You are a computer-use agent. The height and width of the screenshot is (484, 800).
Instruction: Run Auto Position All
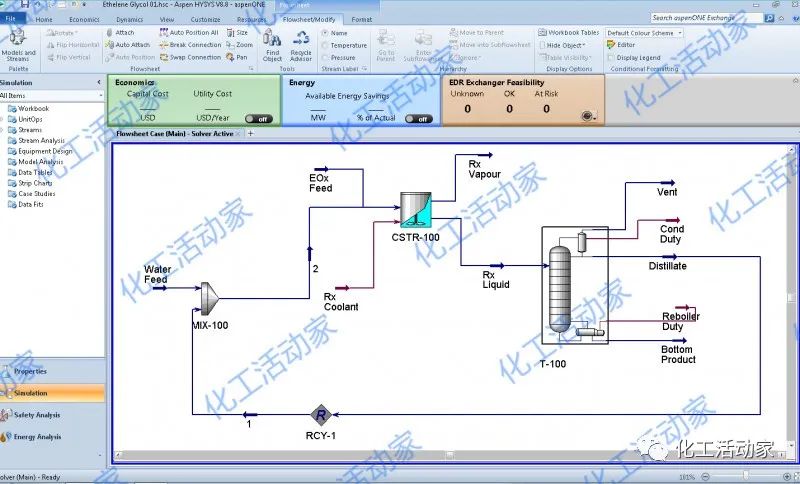189,33
